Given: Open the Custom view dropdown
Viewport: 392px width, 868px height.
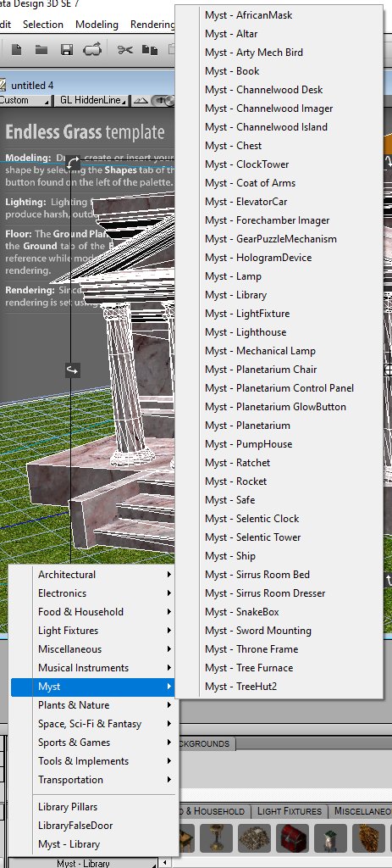Looking at the screenshot, I should pos(25,100).
